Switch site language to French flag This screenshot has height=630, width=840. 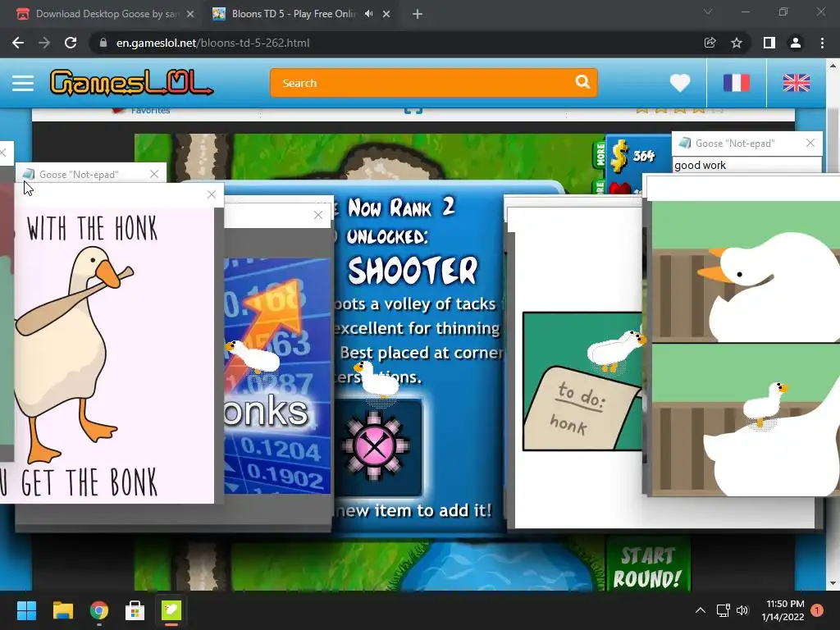(737, 83)
